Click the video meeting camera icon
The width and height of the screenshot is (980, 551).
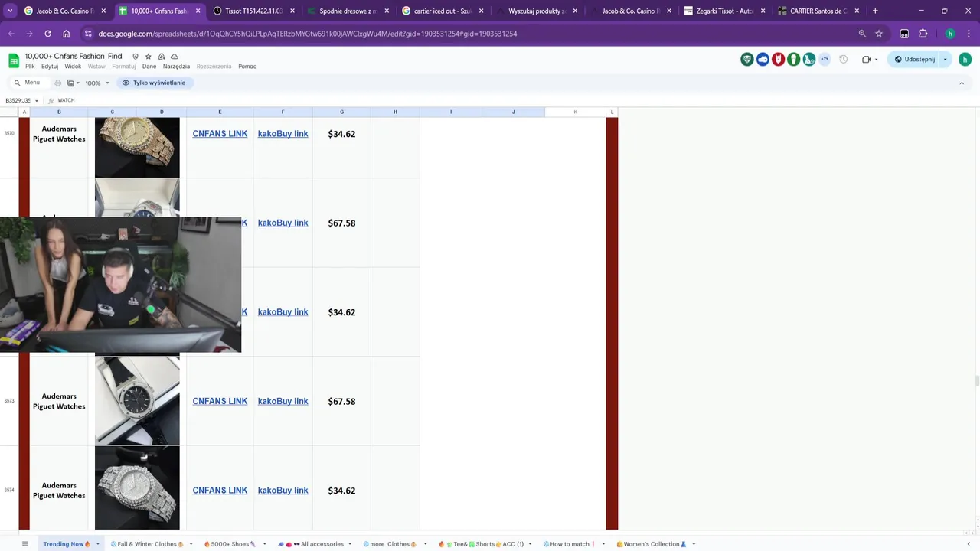[866, 59]
